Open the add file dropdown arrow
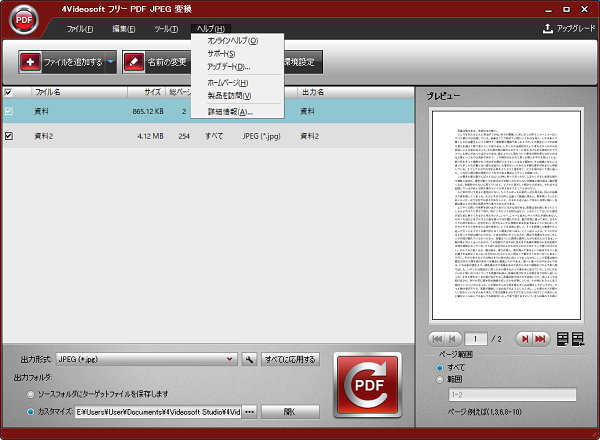Image resolution: width=600 pixels, height=440 pixels. click(x=111, y=62)
